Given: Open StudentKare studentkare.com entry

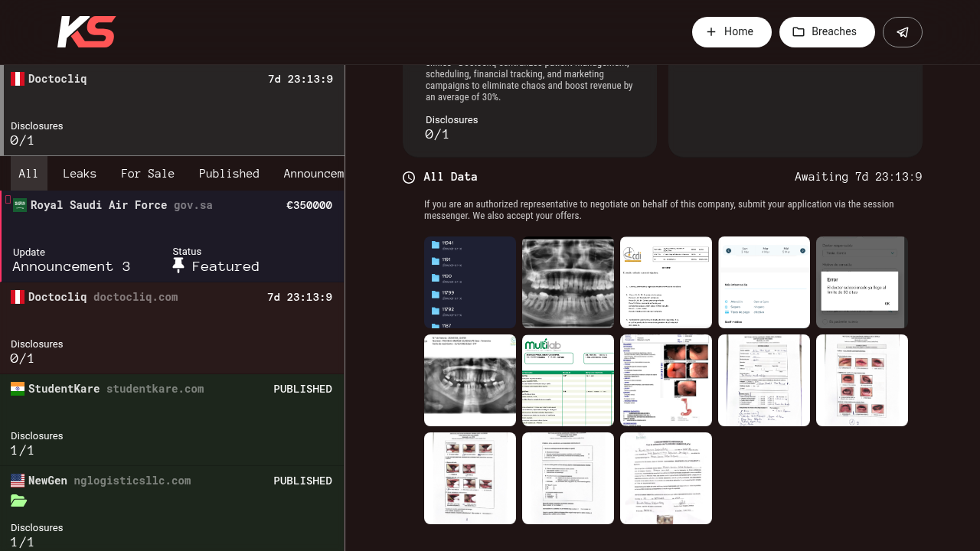Looking at the screenshot, I should tap(172, 420).
